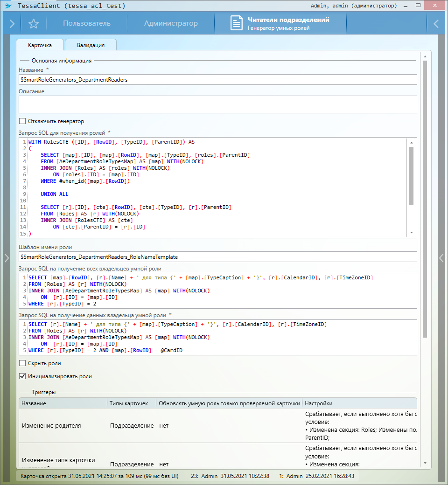Open favorites with the star icon
This screenshot has width=448, height=485.
point(33,24)
